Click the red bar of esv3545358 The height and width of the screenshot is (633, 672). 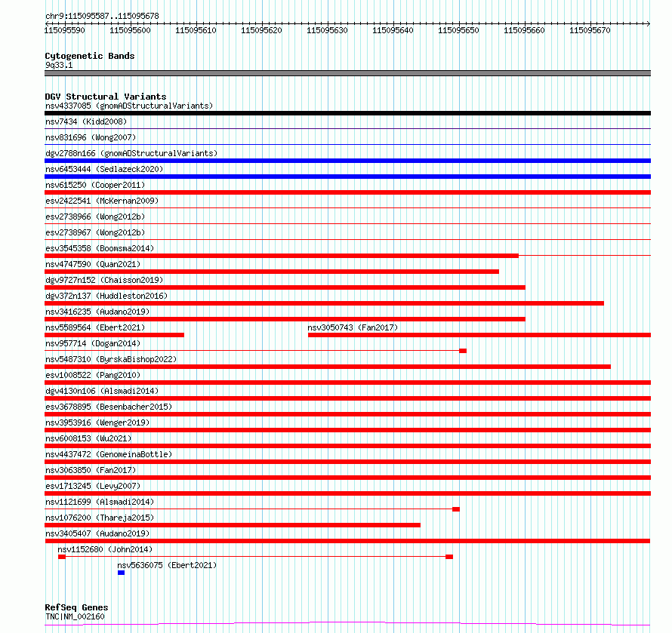(x=282, y=256)
